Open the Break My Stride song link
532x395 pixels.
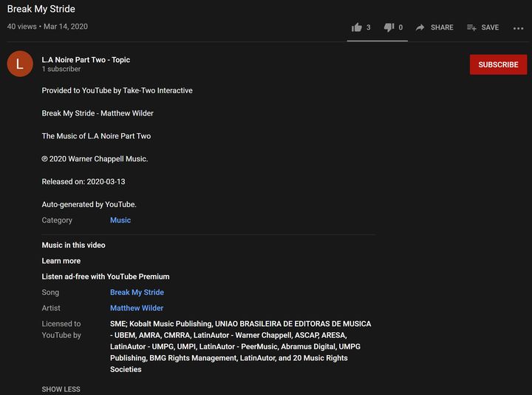pos(137,293)
